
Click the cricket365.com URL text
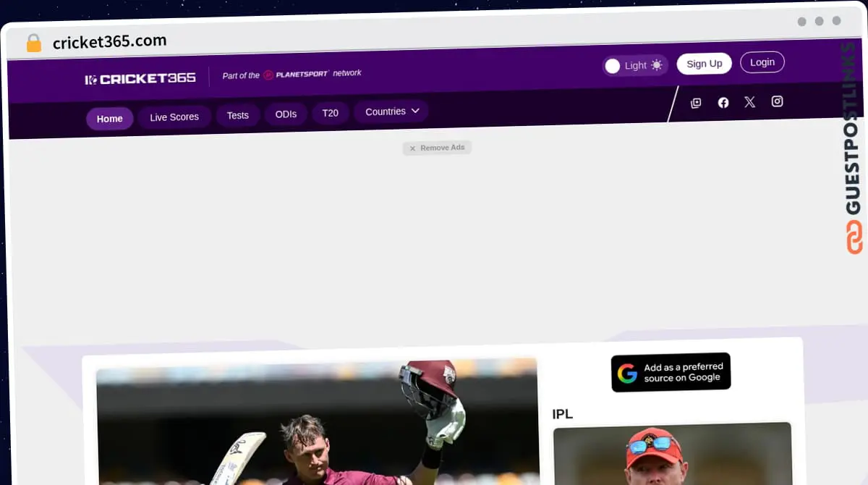point(109,42)
